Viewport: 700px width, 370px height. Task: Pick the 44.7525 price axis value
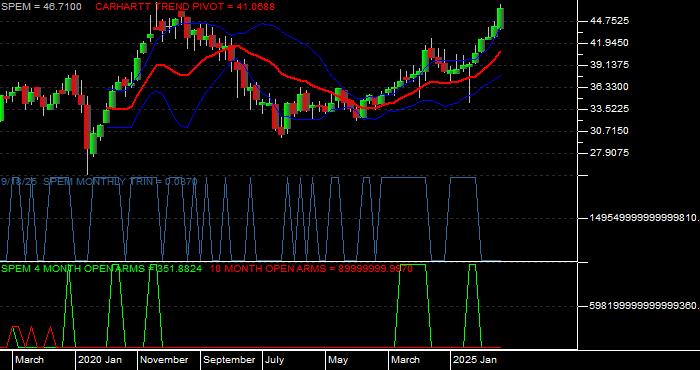click(x=609, y=21)
